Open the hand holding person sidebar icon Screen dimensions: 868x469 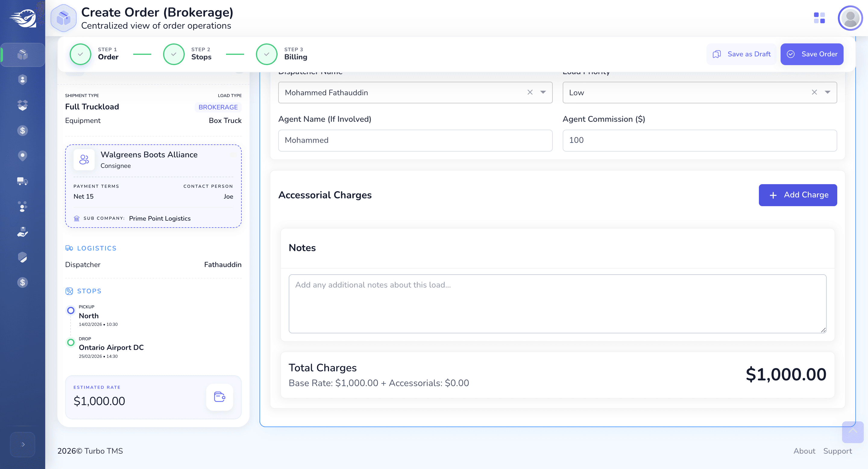click(x=23, y=232)
